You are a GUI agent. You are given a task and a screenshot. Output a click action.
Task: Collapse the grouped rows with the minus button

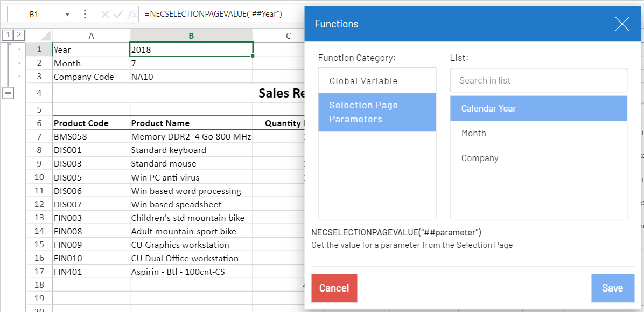pos(8,93)
